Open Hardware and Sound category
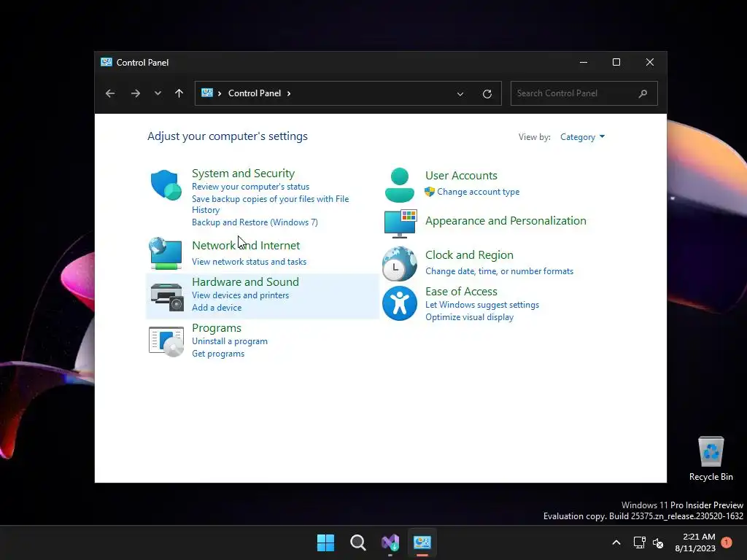 pyautogui.click(x=245, y=282)
